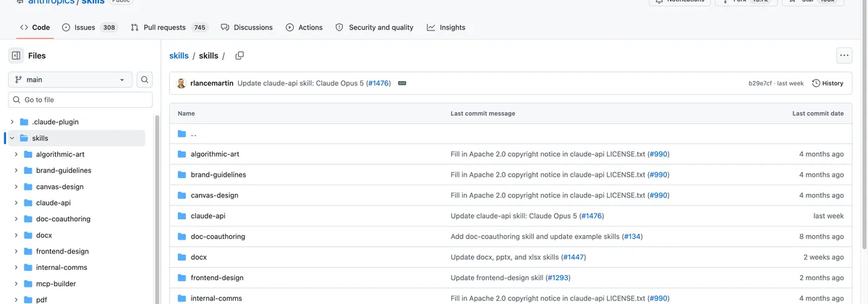Open brand-guidelines folder in file list
Screen dimensions: 868x304
pyautogui.click(x=218, y=174)
